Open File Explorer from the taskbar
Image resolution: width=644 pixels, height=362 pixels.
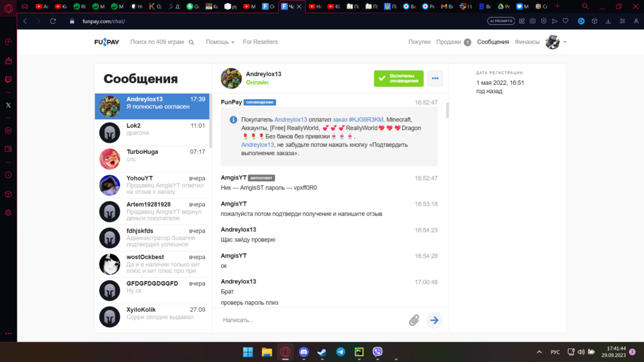point(267,352)
